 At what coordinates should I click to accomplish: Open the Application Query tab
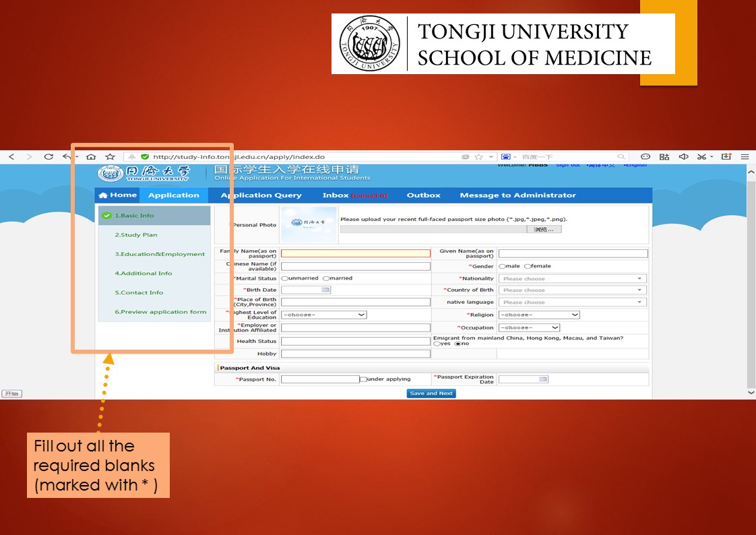point(261,195)
